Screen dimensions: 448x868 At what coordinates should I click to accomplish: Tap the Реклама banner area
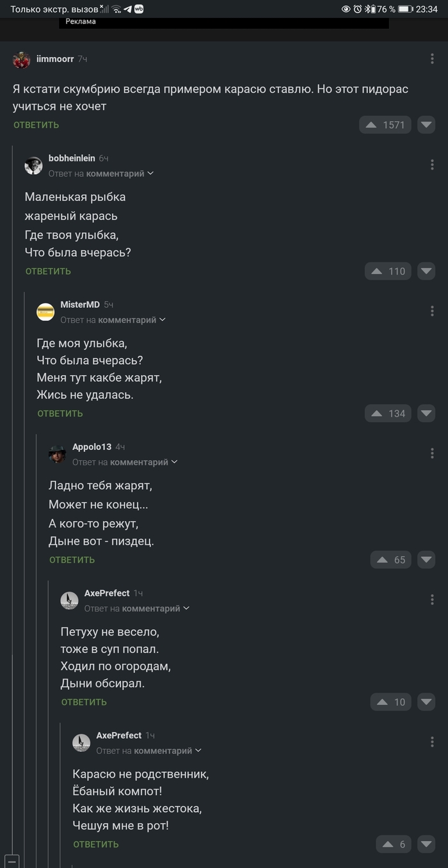(x=224, y=21)
